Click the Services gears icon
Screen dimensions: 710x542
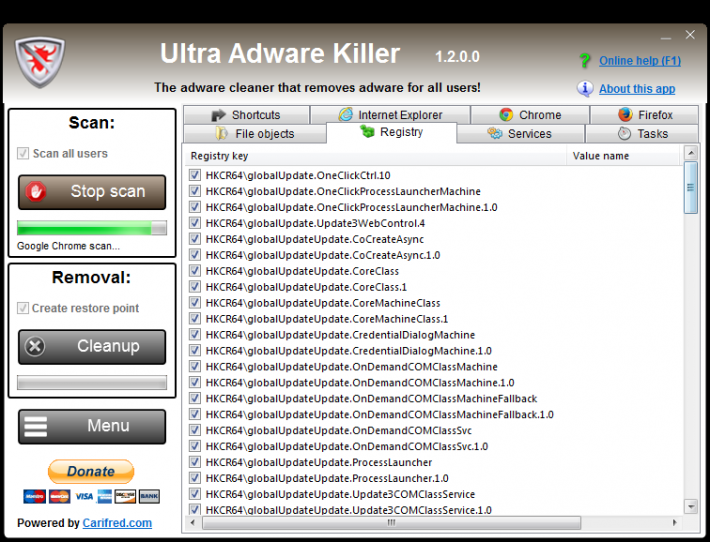[495, 134]
